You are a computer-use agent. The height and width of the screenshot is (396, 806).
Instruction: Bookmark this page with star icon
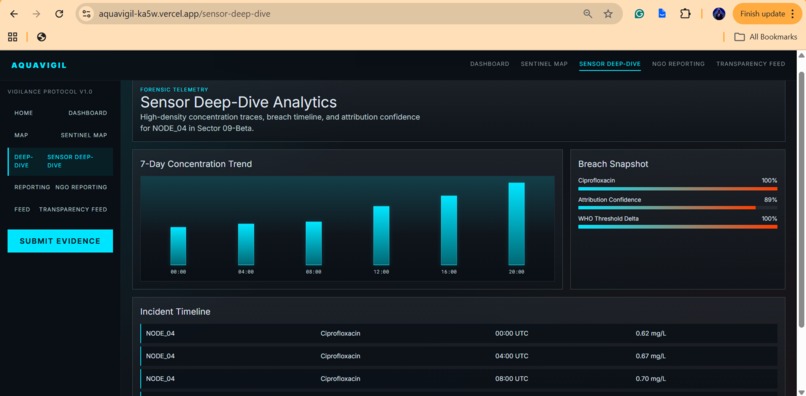(x=608, y=14)
